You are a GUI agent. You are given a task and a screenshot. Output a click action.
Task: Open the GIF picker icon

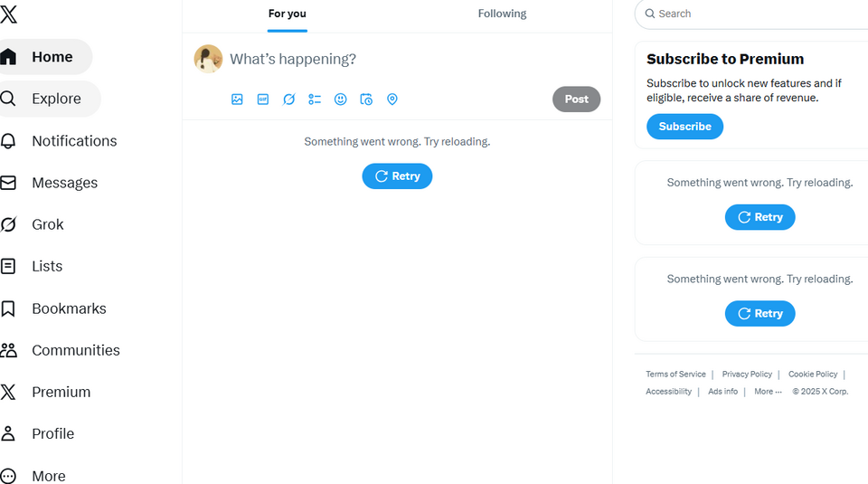click(x=263, y=100)
